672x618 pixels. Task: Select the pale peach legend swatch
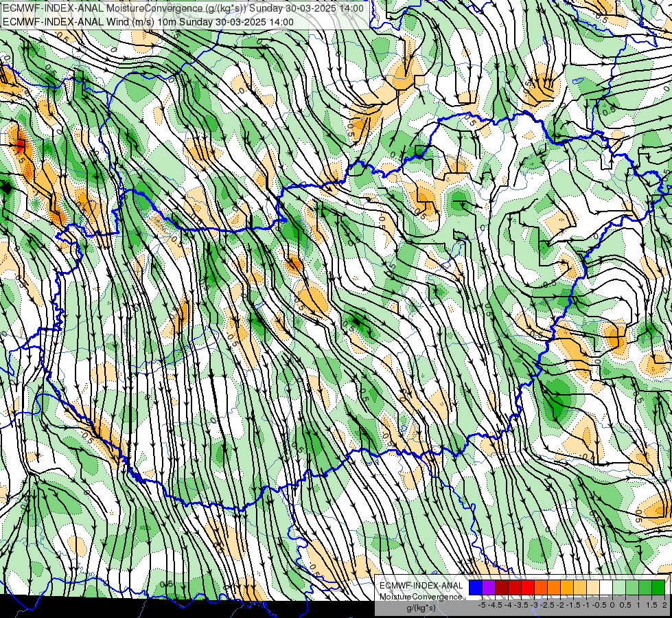pos(593,588)
